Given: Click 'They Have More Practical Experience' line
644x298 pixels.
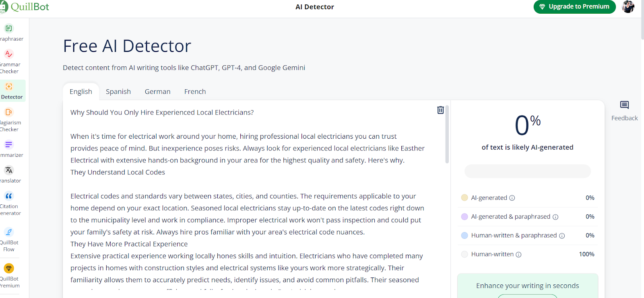Looking at the screenshot, I should click(129, 244).
